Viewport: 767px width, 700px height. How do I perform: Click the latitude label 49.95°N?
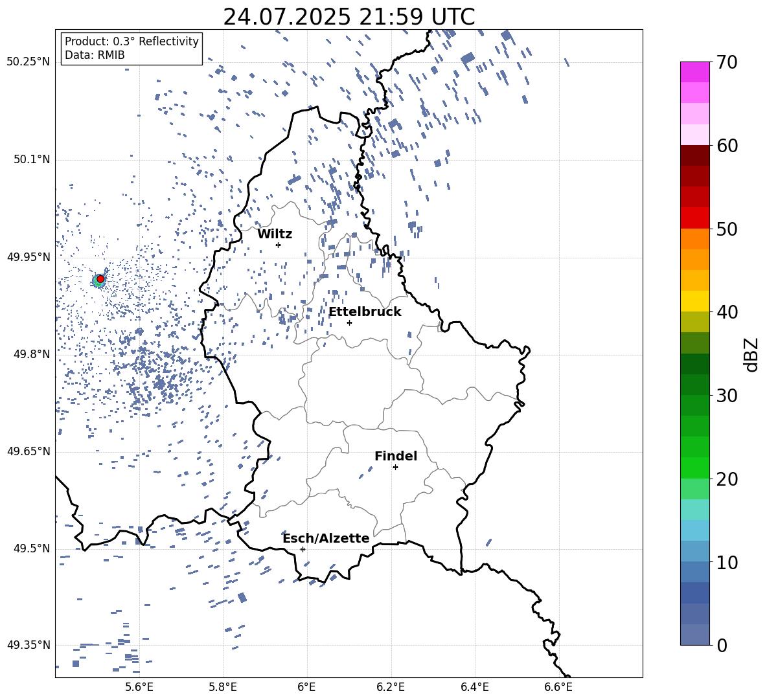(29, 257)
